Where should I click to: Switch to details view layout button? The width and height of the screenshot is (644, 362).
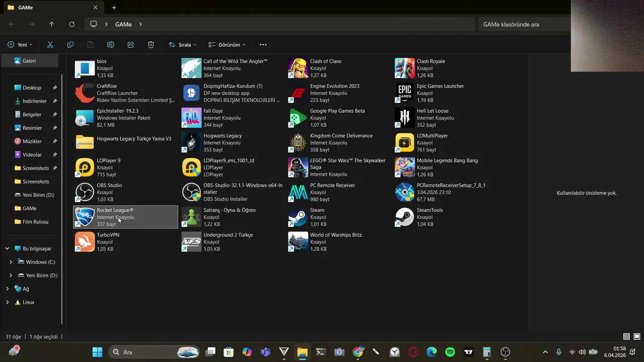pos(626,336)
